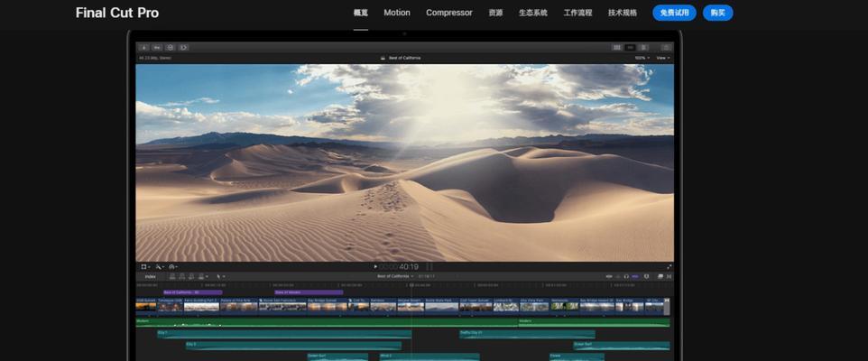Toggle the highlighted snapping button

pyautogui.click(x=635, y=276)
